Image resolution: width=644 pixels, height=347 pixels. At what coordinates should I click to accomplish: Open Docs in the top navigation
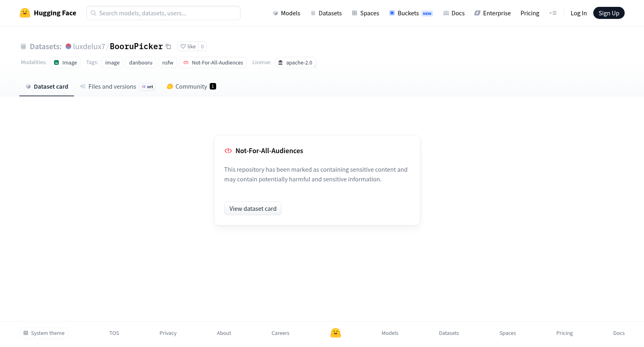454,13
